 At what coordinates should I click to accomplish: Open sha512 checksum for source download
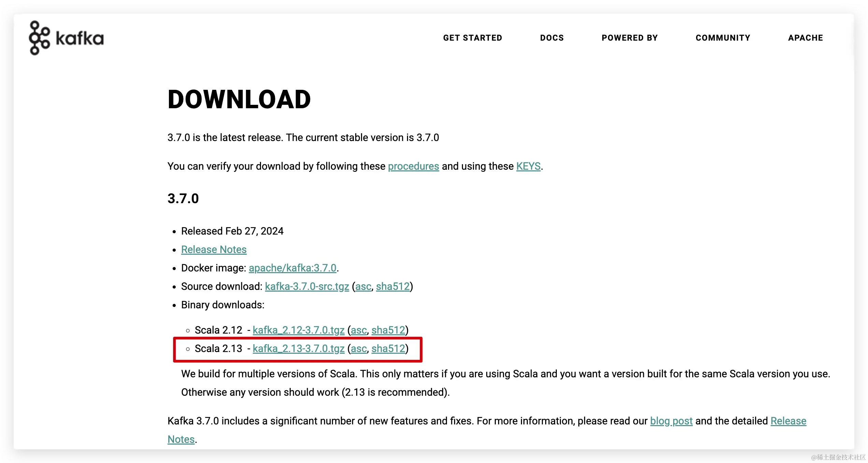click(x=393, y=286)
